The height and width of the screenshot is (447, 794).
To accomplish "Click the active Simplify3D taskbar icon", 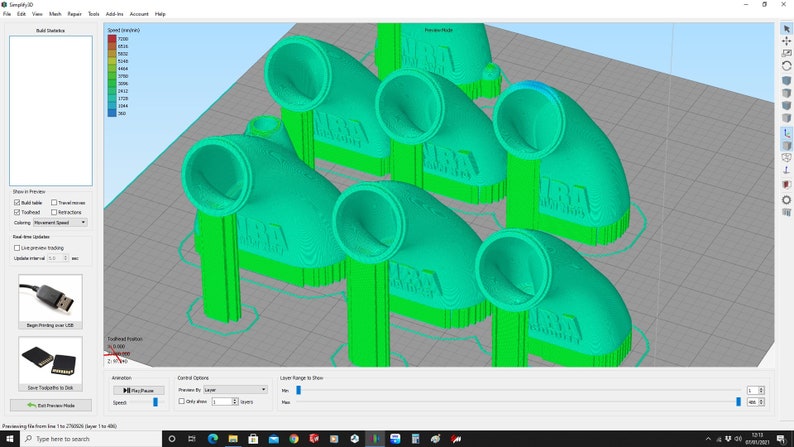I will [375, 439].
